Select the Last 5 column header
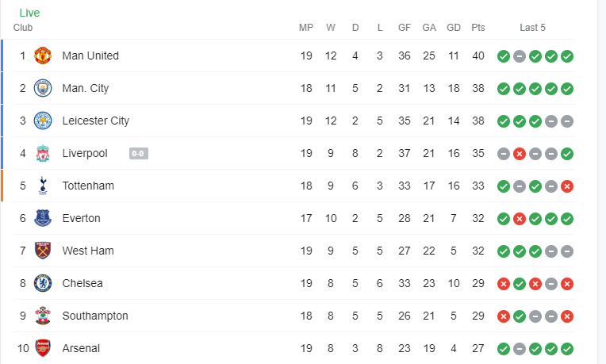This screenshot has height=364, width=606. (532, 28)
